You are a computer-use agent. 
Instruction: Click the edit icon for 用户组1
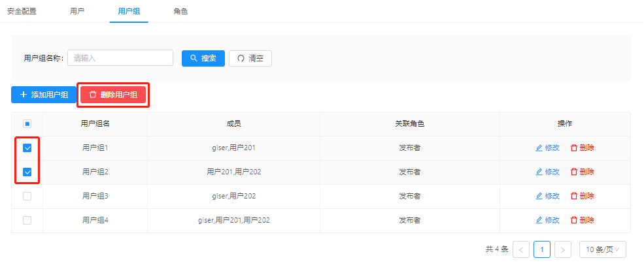point(539,148)
